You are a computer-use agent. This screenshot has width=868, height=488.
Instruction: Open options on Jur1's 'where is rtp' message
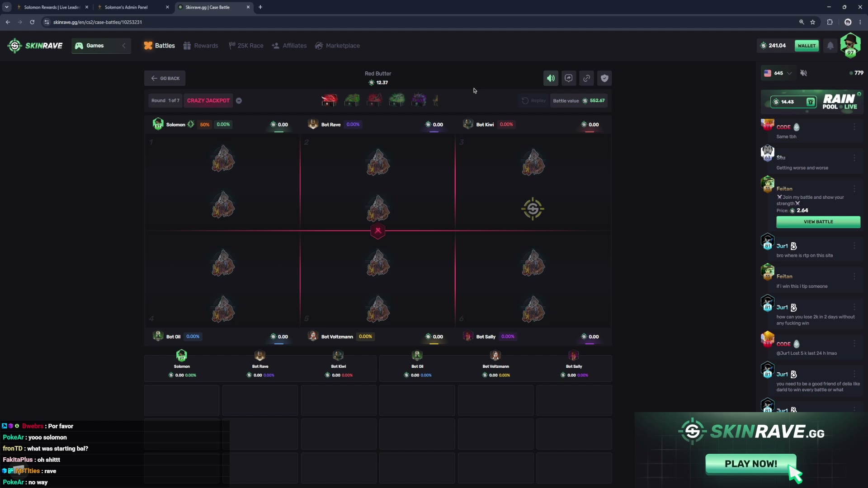854,246
